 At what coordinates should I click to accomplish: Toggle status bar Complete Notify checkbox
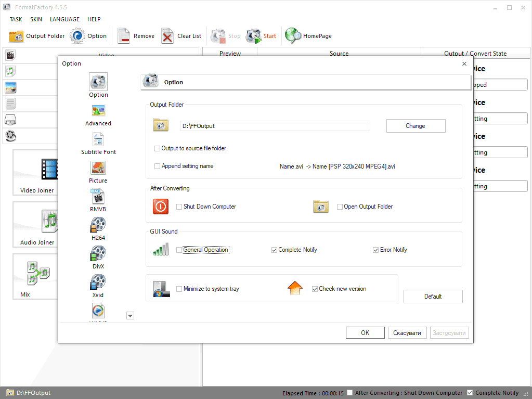tap(470, 393)
